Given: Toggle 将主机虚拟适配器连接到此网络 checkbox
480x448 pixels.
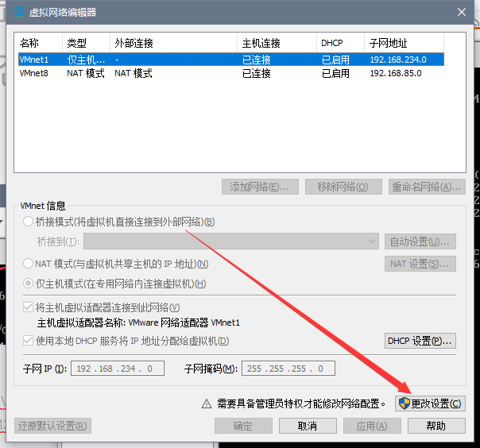Looking at the screenshot, I should click(x=28, y=307).
